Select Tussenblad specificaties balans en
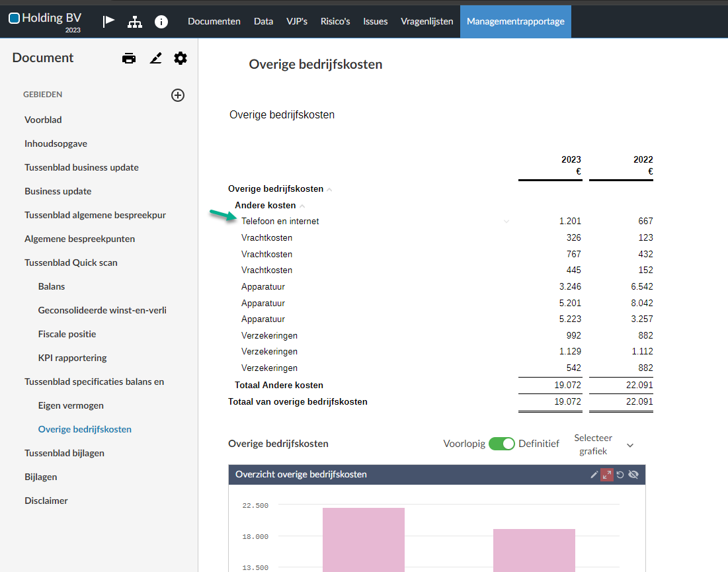This screenshot has width=728, height=572. 95,382
